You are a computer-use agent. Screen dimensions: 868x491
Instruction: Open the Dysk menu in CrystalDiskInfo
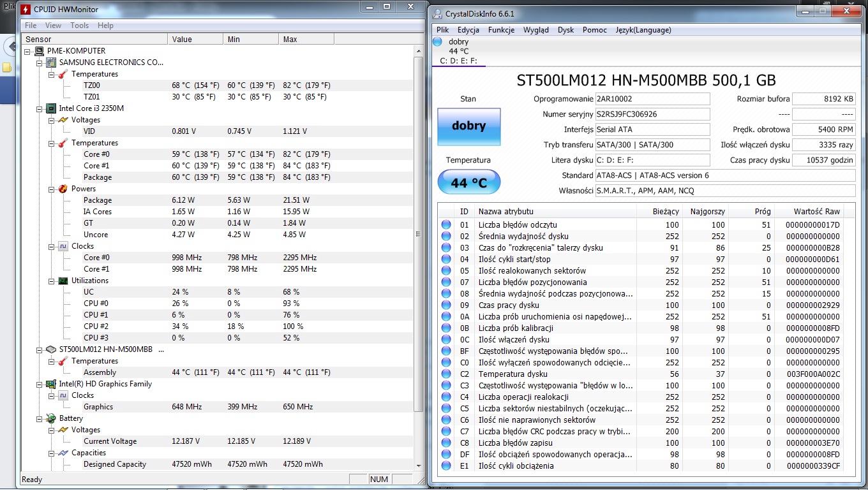pos(565,30)
